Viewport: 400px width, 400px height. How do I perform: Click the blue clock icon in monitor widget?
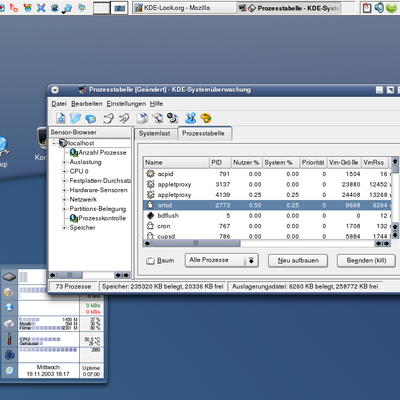[x=9, y=370]
